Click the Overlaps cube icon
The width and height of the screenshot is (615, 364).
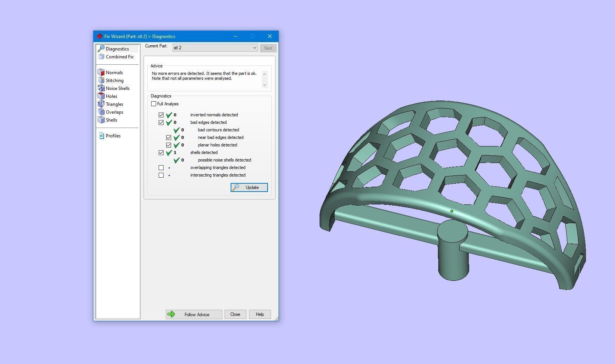101,112
